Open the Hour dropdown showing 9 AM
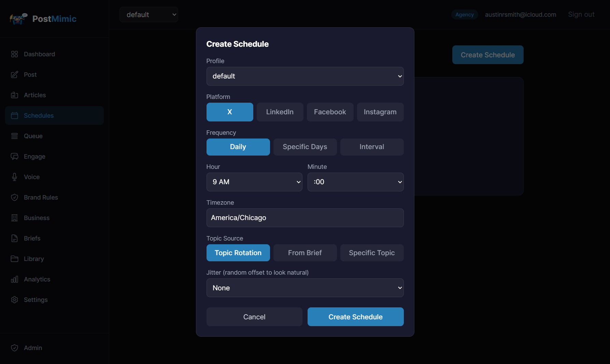 coord(254,182)
